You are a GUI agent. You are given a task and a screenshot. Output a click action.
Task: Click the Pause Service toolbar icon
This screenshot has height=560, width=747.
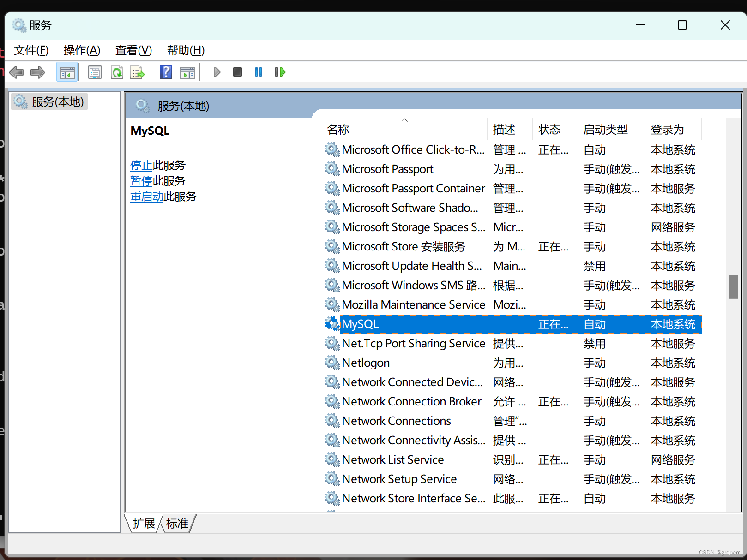pos(259,72)
